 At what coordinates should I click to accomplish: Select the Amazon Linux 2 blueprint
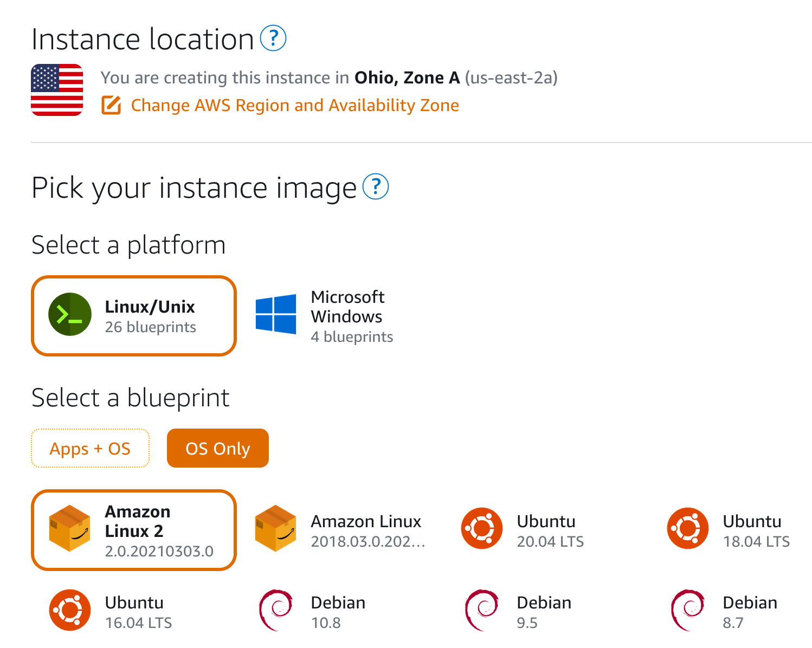(x=134, y=530)
